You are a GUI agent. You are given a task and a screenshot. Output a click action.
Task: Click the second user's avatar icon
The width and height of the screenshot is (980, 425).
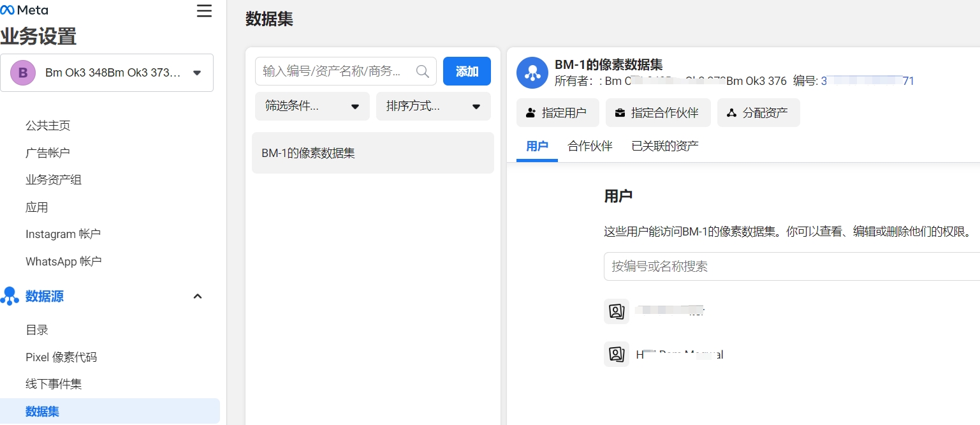tap(617, 354)
